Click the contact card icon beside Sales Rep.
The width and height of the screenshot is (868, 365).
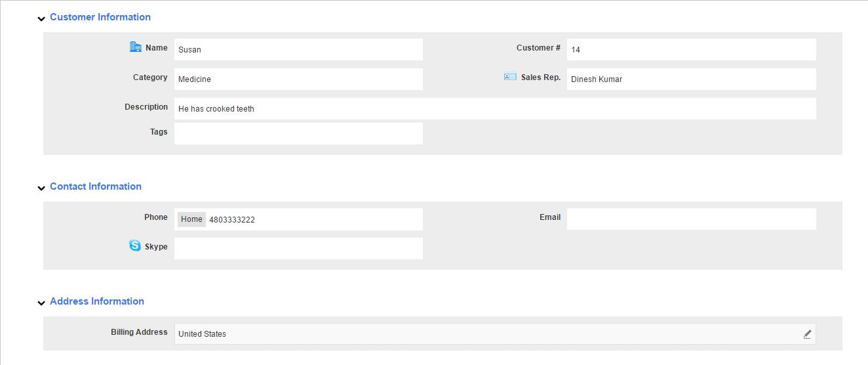tap(510, 77)
